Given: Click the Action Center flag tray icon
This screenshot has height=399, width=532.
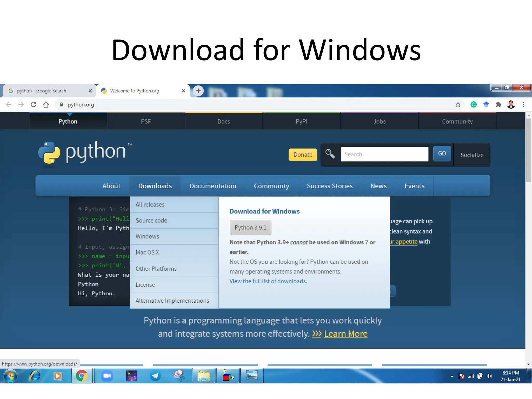Looking at the screenshot, I should coord(462,376).
